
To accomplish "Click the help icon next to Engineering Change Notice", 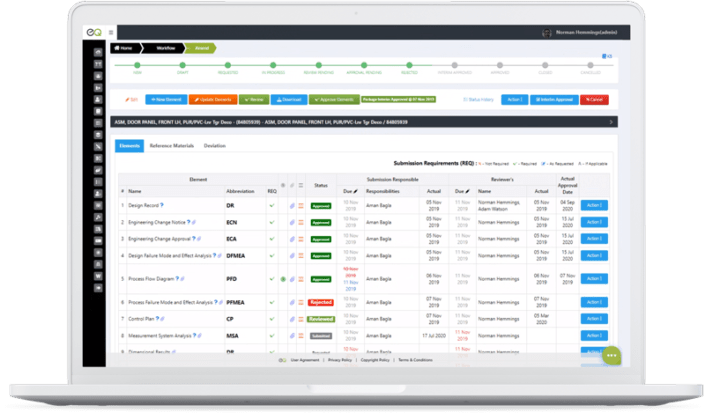I will point(188,222).
